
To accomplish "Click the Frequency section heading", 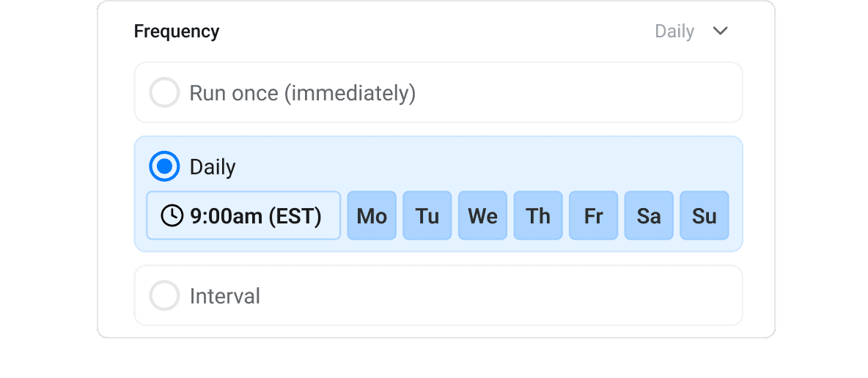I will coord(177,31).
